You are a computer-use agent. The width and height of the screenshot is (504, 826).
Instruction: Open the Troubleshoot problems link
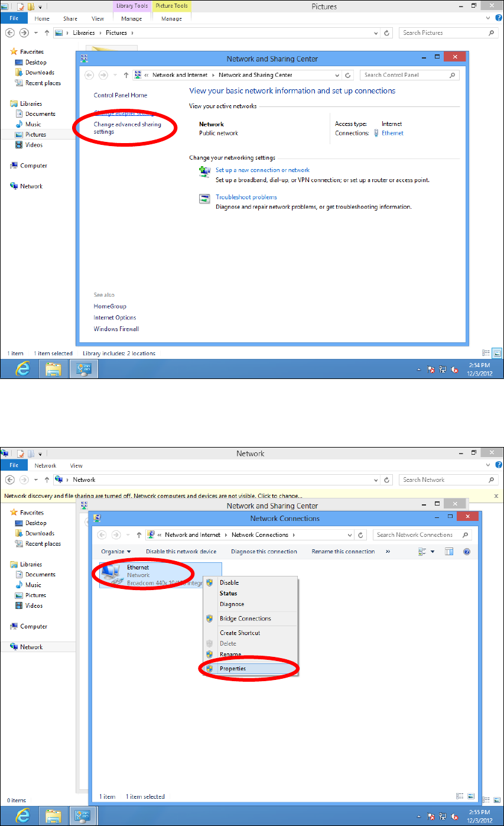[246, 197]
